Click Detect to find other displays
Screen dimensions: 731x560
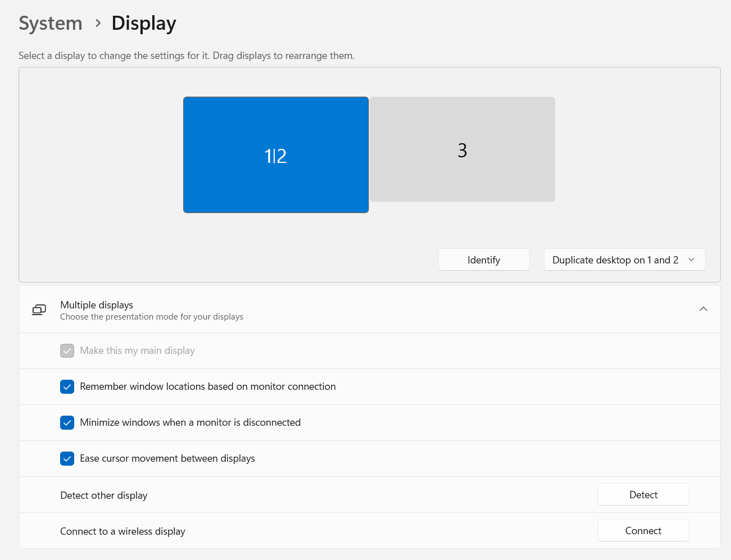(643, 494)
